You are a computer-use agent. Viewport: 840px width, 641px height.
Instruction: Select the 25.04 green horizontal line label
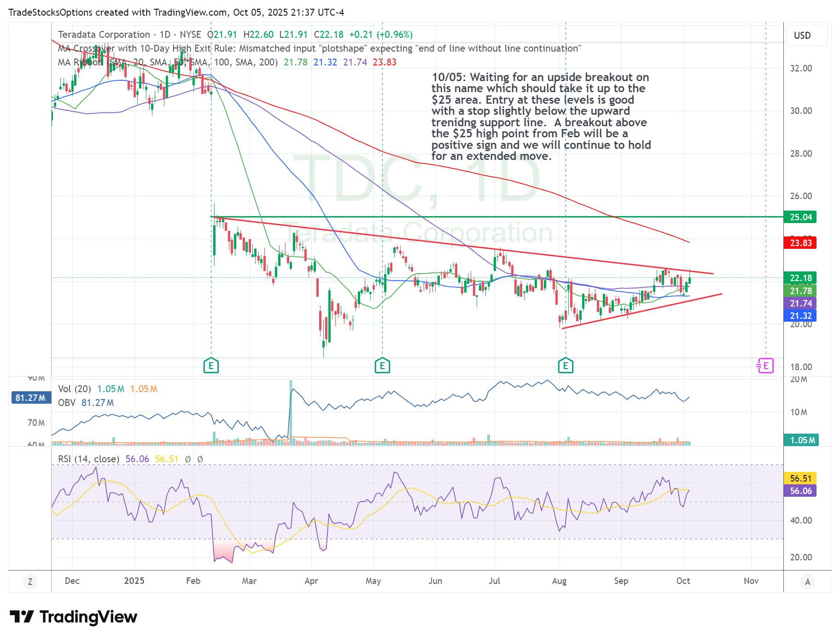click(800, 217)
